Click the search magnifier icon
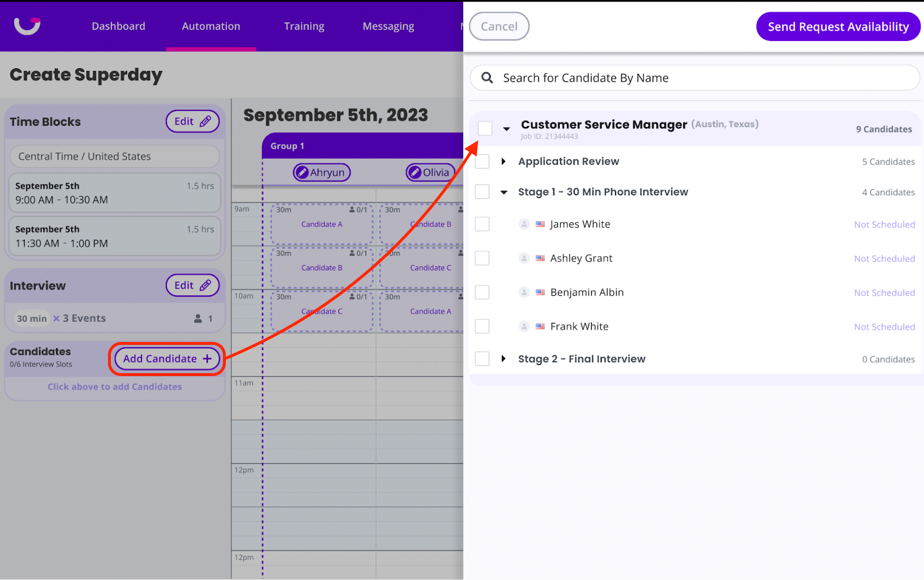 pyautogui.click(x=487, y=77)
